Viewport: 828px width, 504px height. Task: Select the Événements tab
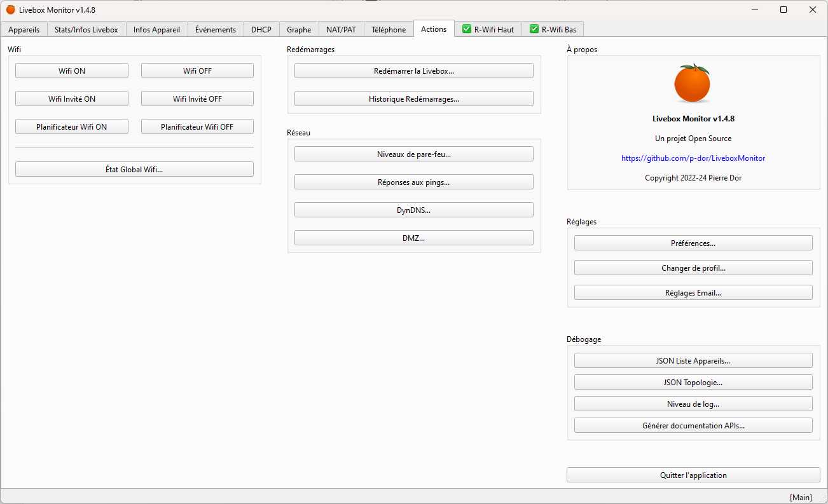[x=216, y=29]
